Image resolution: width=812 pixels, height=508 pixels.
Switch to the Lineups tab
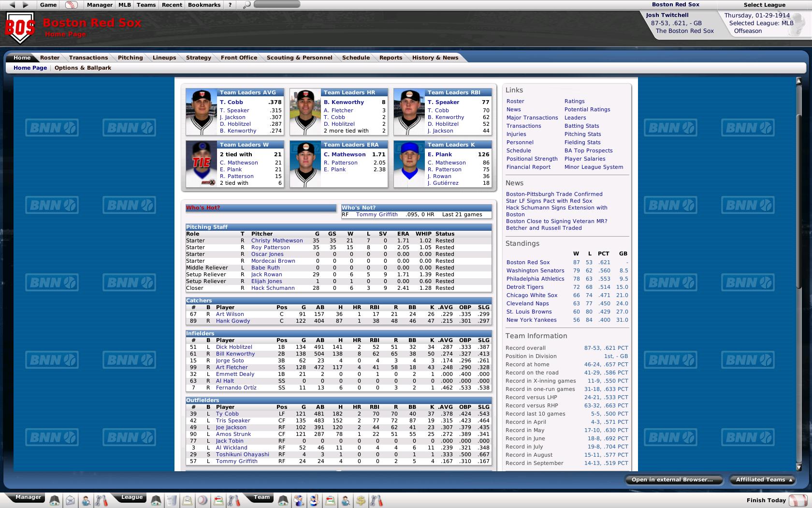164,58
